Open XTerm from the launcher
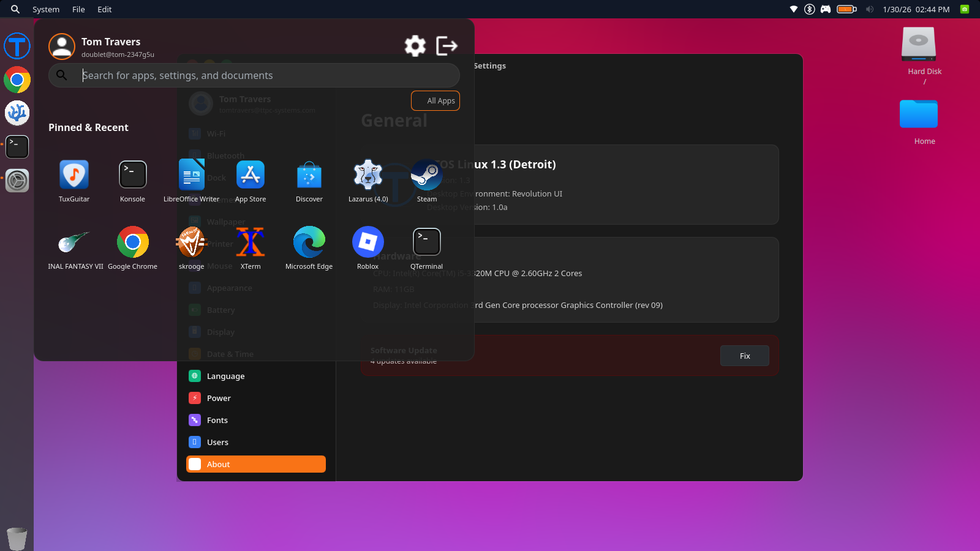The height and width of the screenshot is (551, 980). click(x=251, y=242)
